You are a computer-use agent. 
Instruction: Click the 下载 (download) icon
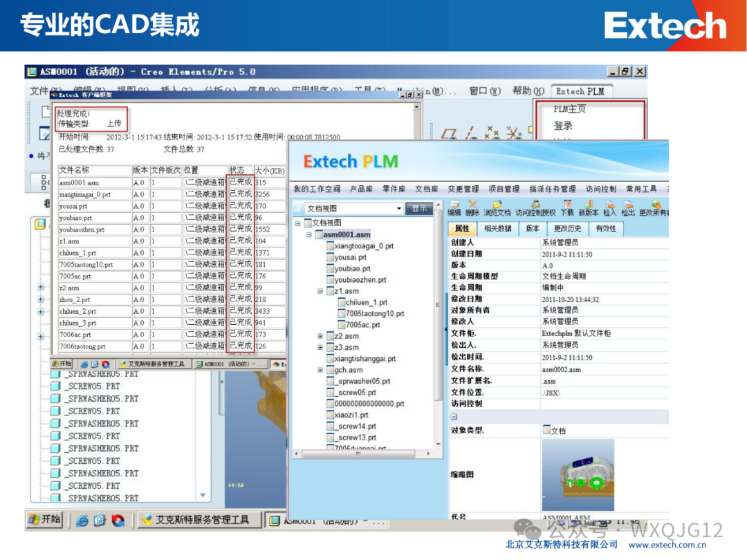567,205
